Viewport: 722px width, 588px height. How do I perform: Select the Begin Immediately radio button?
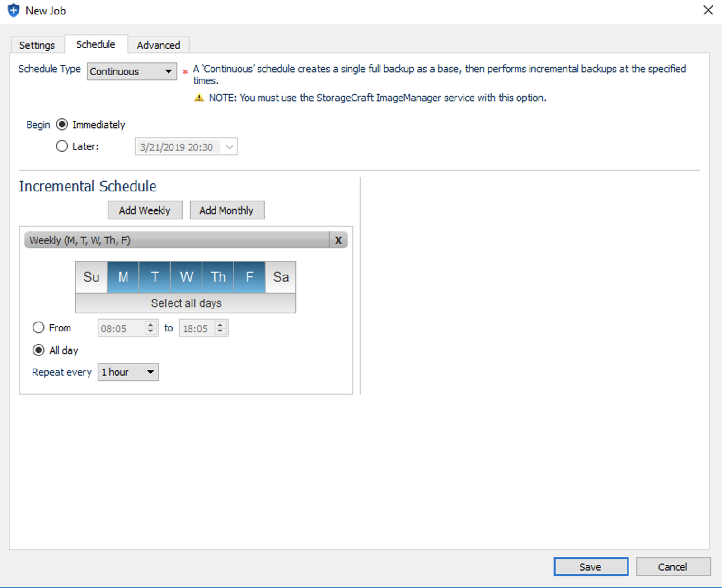62,124
